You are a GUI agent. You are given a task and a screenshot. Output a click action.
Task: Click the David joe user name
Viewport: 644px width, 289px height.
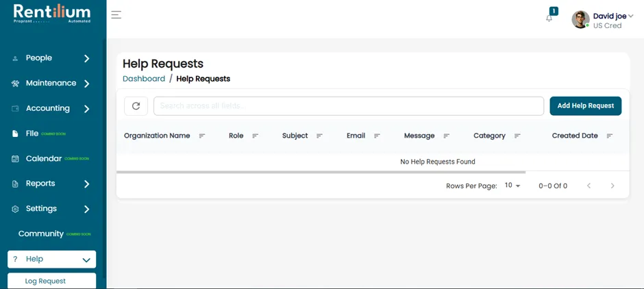610,16
